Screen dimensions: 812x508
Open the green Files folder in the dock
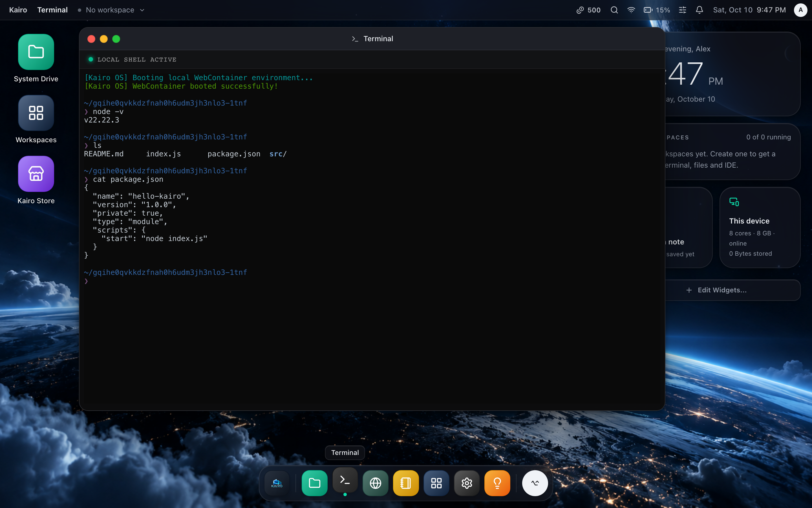314,483
